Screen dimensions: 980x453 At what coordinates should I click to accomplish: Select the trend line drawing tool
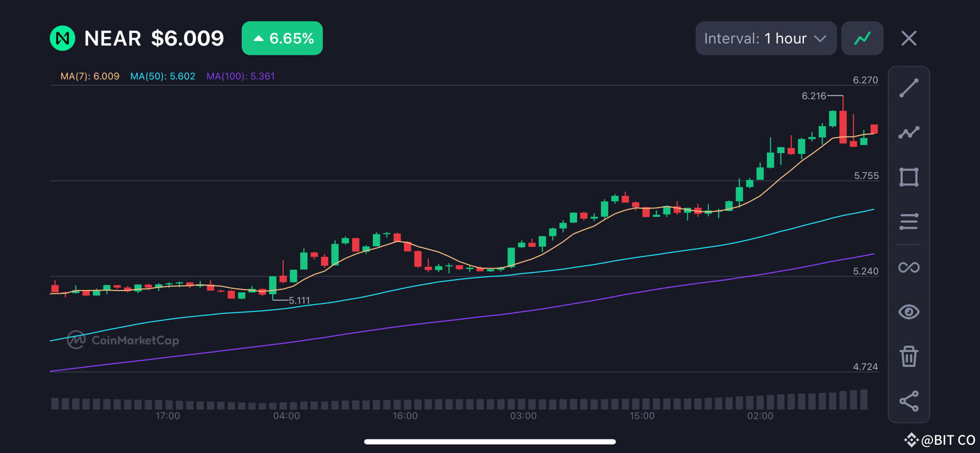coord(909,88)
